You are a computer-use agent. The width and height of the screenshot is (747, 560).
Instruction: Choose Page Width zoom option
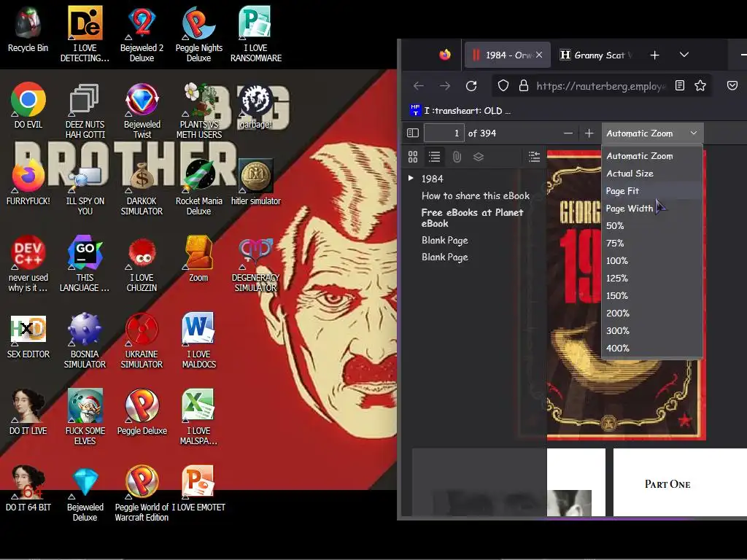coord(651,208)
